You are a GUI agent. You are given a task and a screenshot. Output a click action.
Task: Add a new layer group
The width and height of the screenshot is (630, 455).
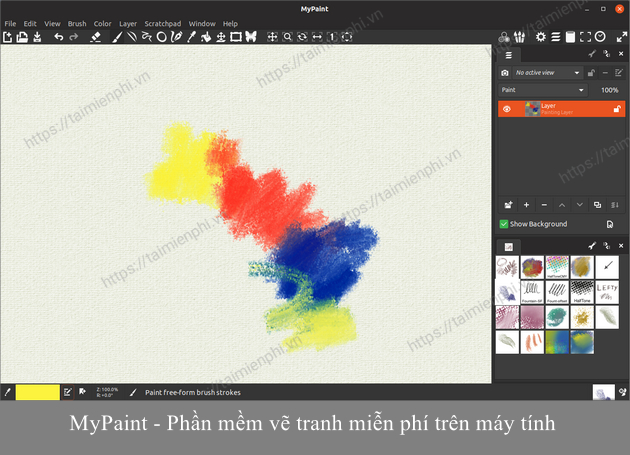(508, 205)
